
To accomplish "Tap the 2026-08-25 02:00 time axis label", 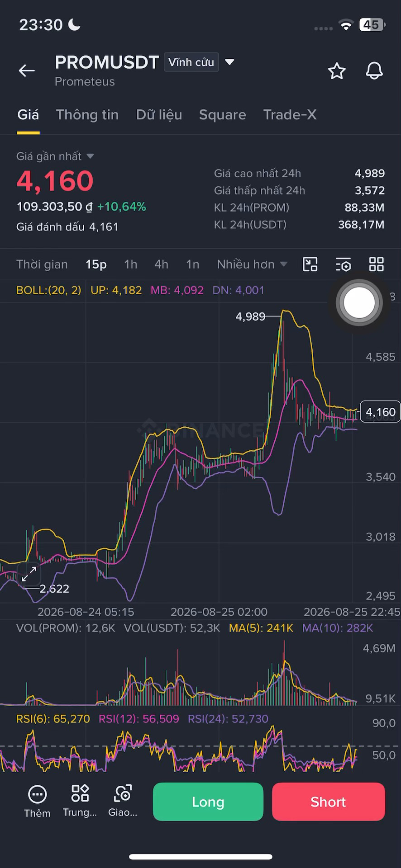I will click(219, 612).
